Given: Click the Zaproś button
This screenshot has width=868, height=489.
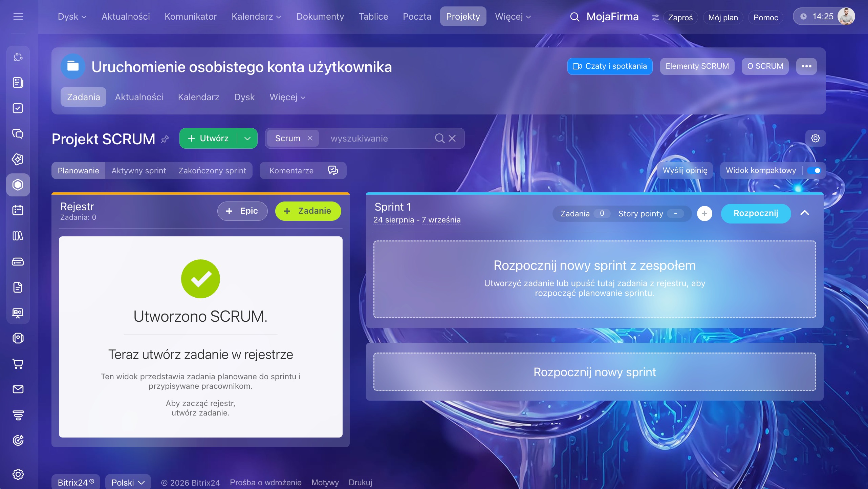Looking at the screenshot, I should (x=680, y=17).
